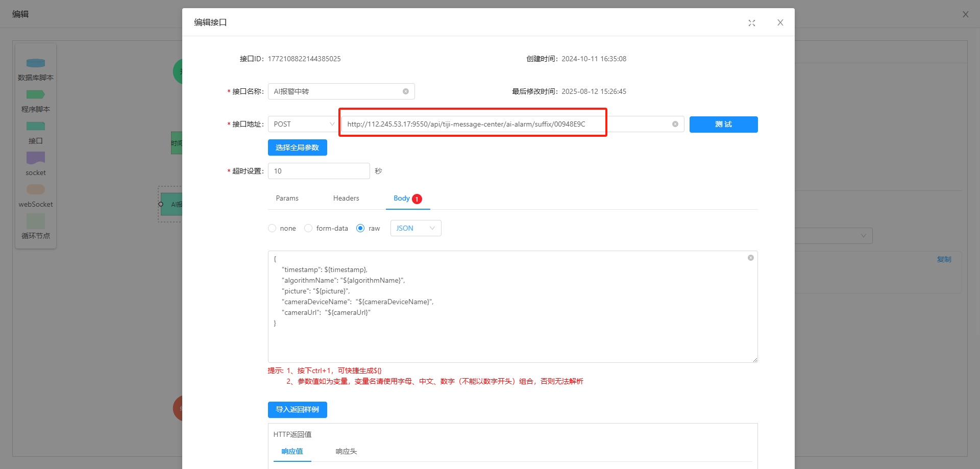Screen dimensions: 980x469
Task: Clear the 接口地址 URL field
Action: 675,124
